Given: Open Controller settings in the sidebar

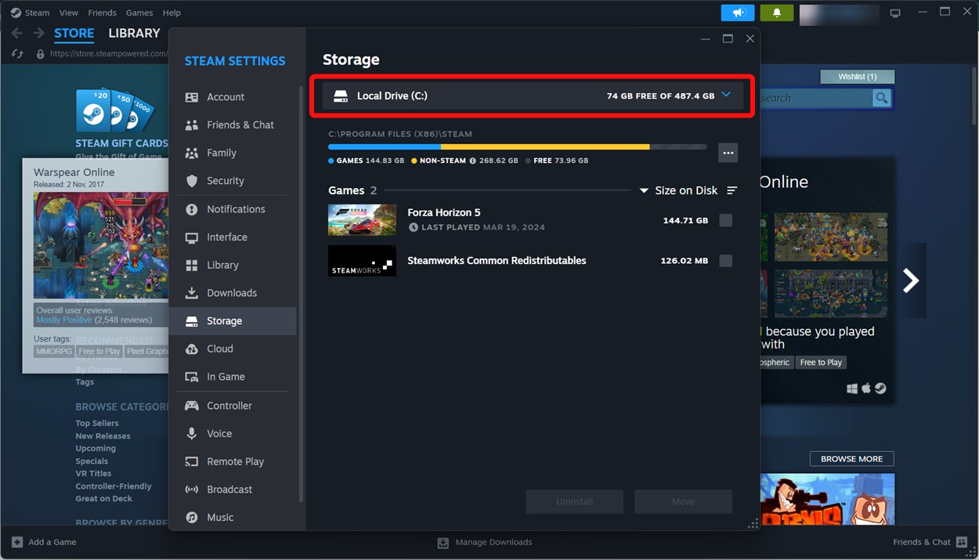Looking at the screenshot, I should coord(230,405).
